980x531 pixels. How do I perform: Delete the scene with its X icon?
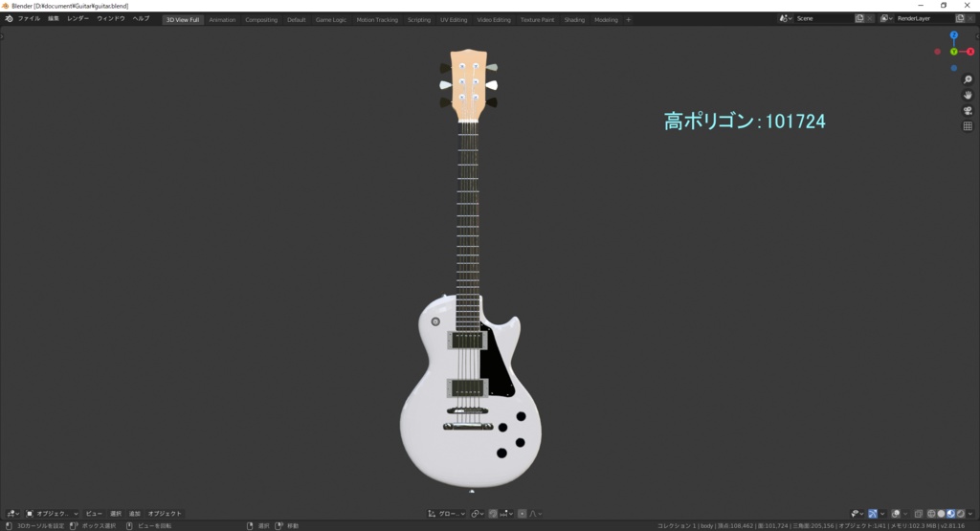[x=870, y=19]
